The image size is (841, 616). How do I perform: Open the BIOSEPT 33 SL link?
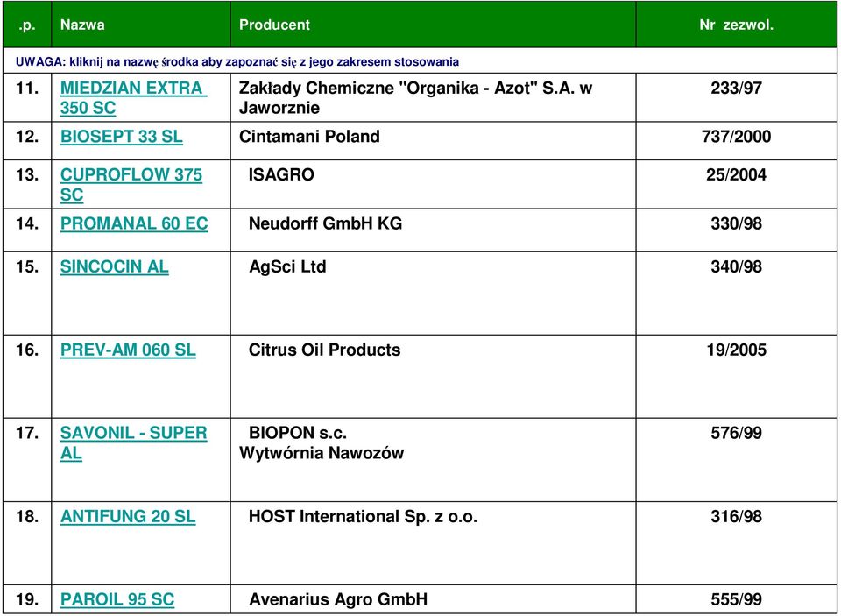pyautogui.click(x=121, y=137)
